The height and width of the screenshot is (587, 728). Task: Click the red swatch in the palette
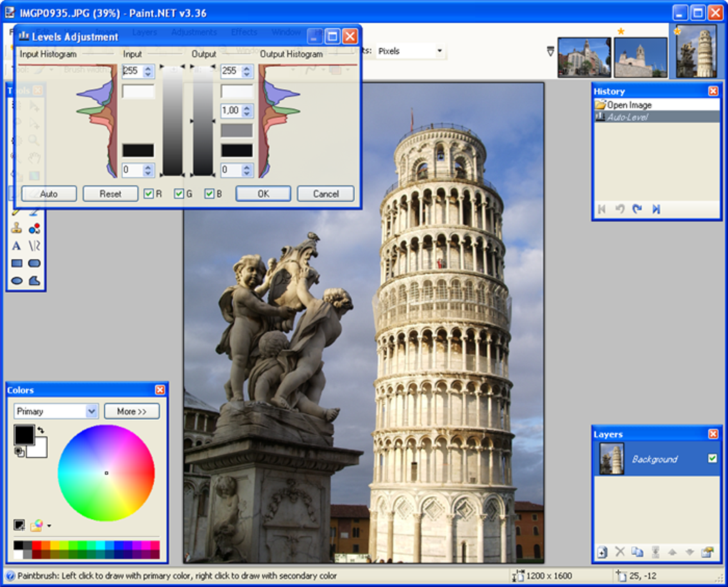[36, 545]
